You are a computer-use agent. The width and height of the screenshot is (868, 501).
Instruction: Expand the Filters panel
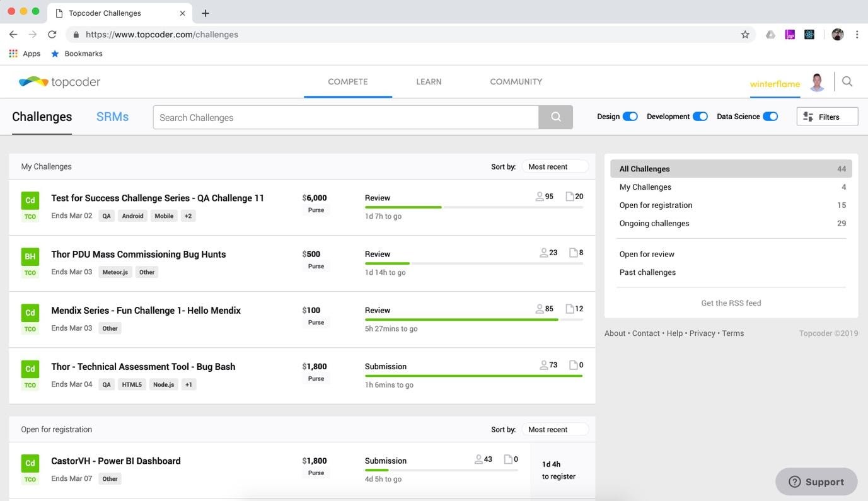(827, 117)
